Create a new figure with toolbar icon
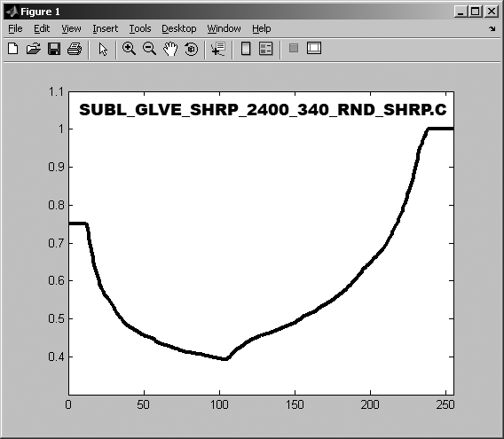This screenshot has height=439, width=504. tap(13, 49)
